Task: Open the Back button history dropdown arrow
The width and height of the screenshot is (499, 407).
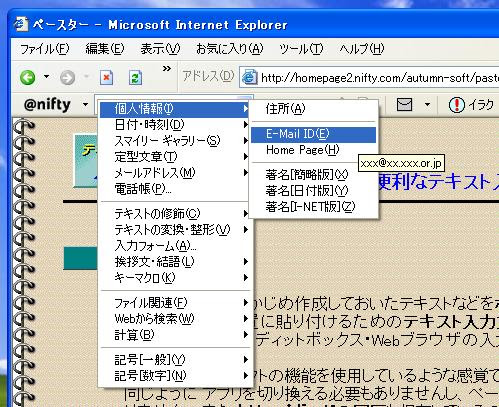Action: point(46,77)
